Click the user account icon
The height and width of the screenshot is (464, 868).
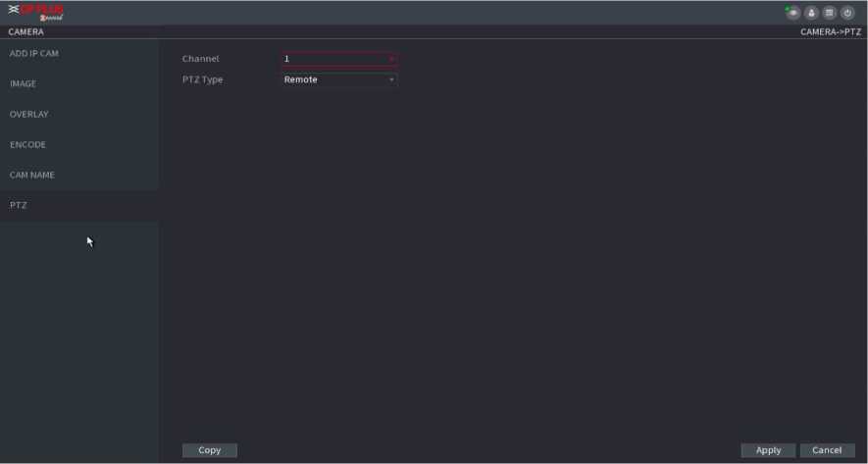coord(811,13)
